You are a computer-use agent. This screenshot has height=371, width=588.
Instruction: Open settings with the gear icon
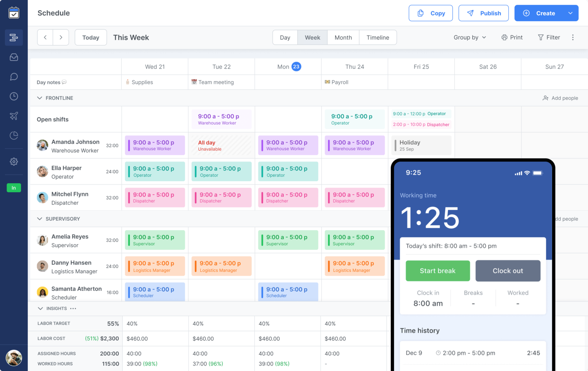point(13,162)
